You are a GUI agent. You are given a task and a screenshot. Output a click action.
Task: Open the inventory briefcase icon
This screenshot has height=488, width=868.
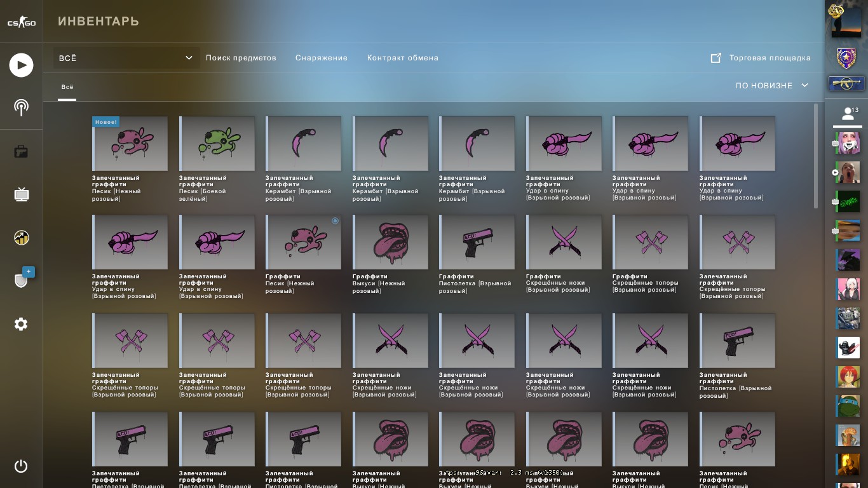point(21,151)
